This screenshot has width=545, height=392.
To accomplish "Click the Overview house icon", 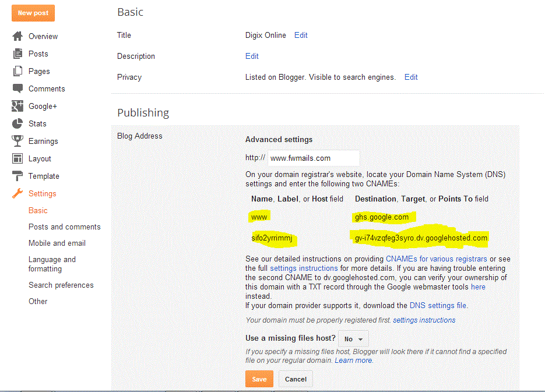I will click(x=17, y=36).
